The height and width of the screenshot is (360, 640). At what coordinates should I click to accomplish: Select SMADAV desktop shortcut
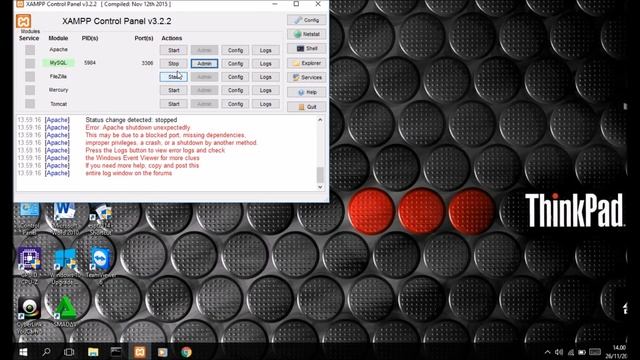click(65, 312)
